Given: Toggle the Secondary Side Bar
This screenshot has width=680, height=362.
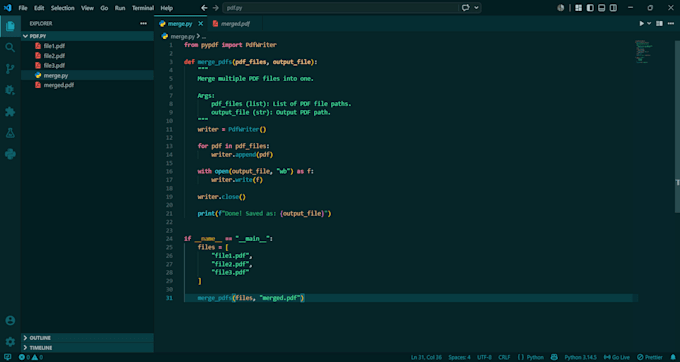Looking at the screenshot, I should 613,8.
